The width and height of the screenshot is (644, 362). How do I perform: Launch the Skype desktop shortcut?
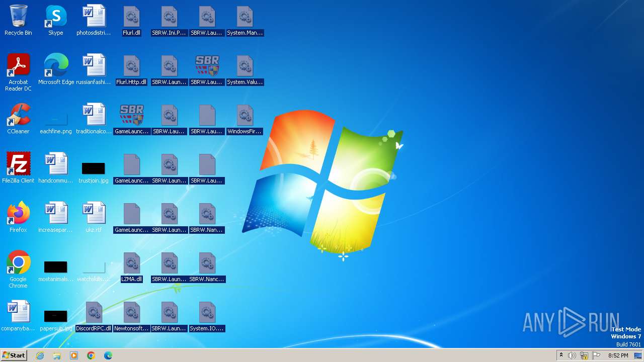(x=56, y=21)
